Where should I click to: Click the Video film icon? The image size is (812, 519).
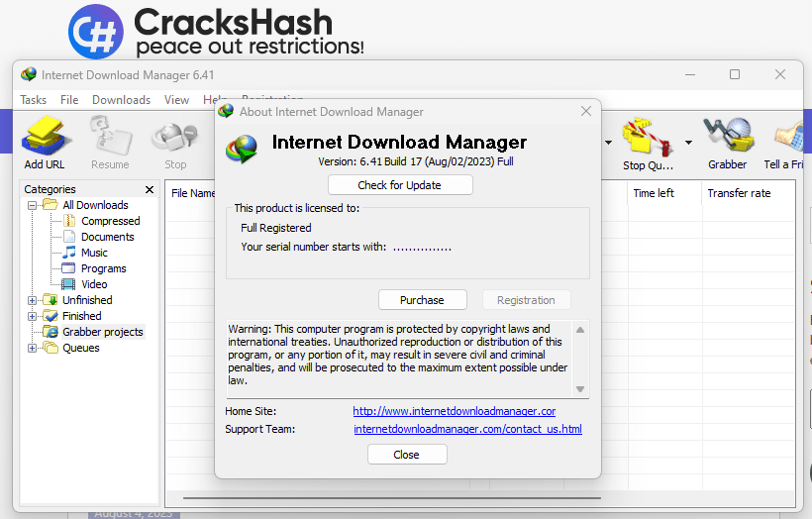point(69,284)
